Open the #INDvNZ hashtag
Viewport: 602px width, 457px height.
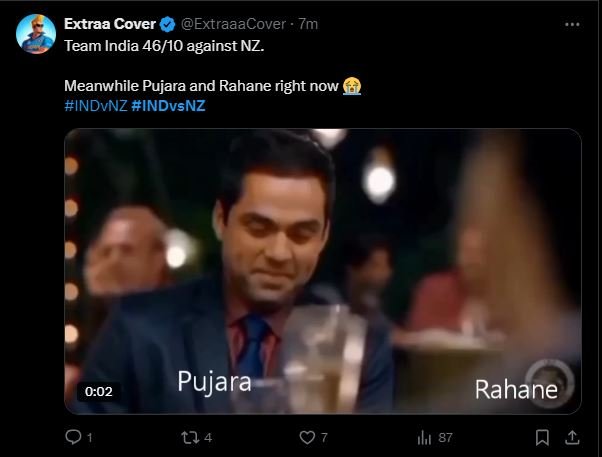[x=94, y=105]
